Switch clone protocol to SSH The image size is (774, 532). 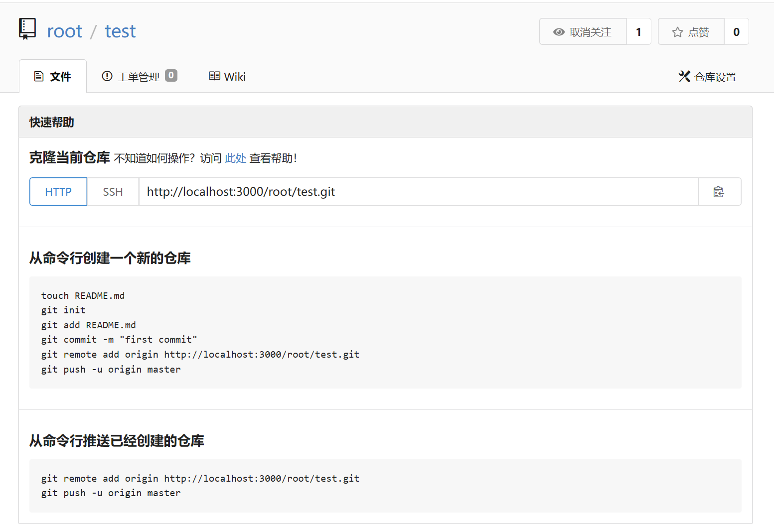click(113, 192)
